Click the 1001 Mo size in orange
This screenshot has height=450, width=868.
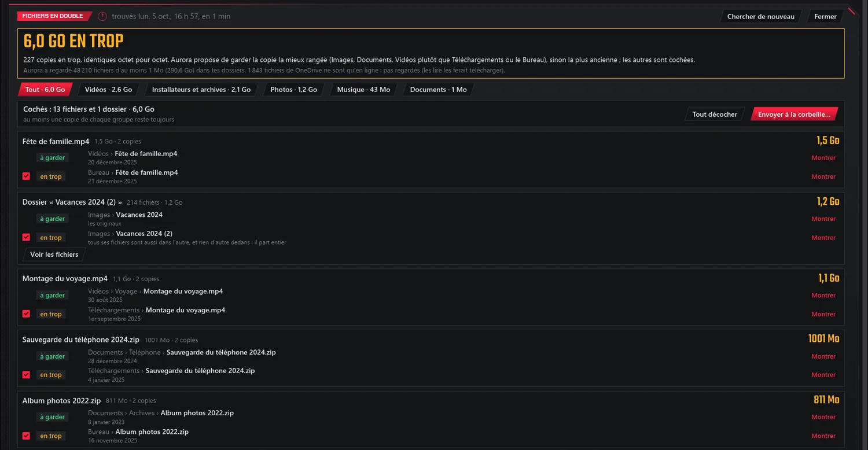pos(823,339)
